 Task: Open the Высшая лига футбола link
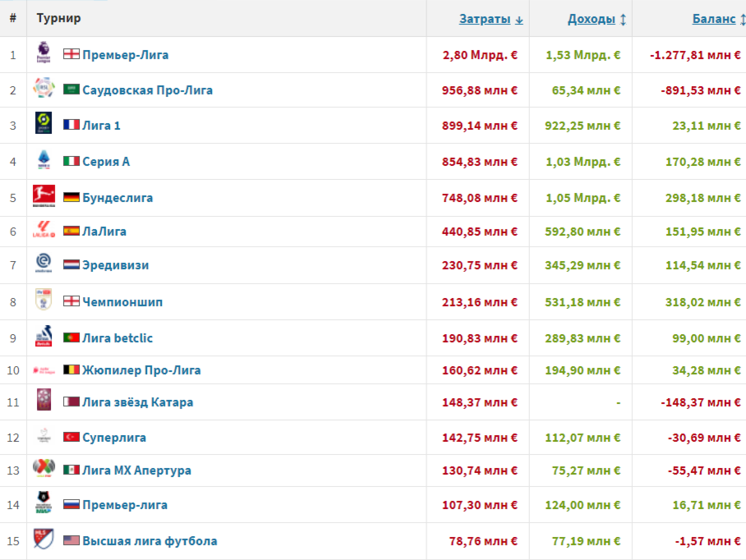click(x=150, y=541)
